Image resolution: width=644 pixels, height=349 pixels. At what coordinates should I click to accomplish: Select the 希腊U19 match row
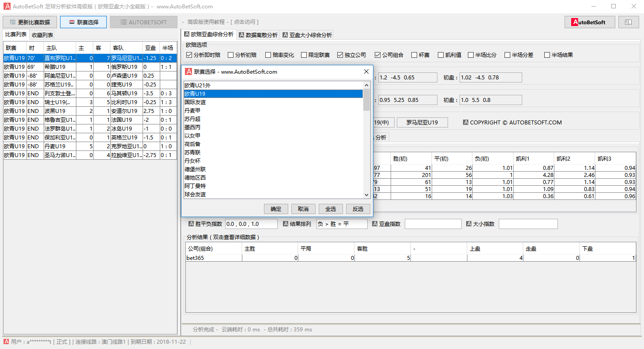click(x=90, y=67)
